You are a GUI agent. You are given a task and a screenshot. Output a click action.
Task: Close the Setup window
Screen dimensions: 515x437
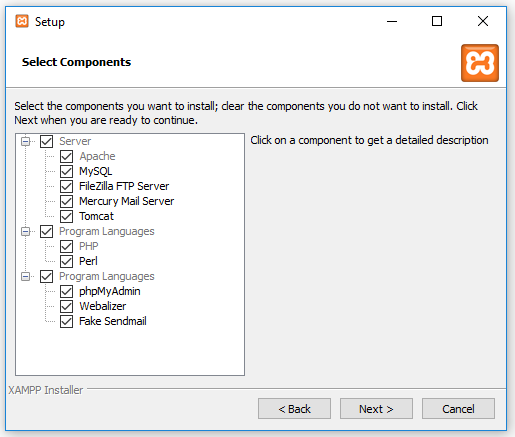(x=483, y=21)
